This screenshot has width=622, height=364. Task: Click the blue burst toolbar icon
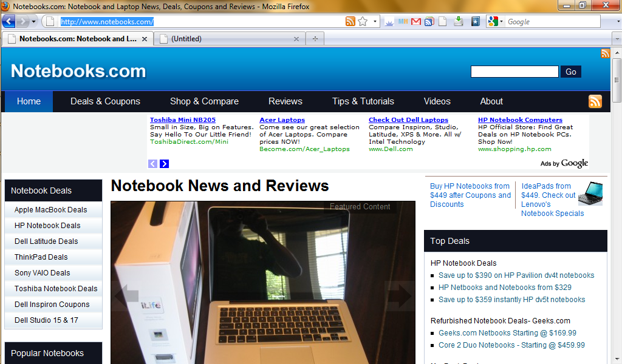[389, 22]
